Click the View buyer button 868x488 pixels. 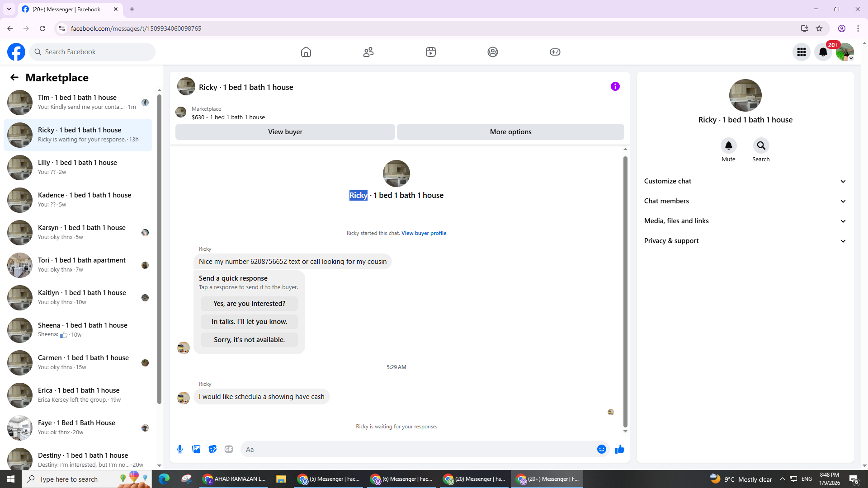(x=285, y=132)
